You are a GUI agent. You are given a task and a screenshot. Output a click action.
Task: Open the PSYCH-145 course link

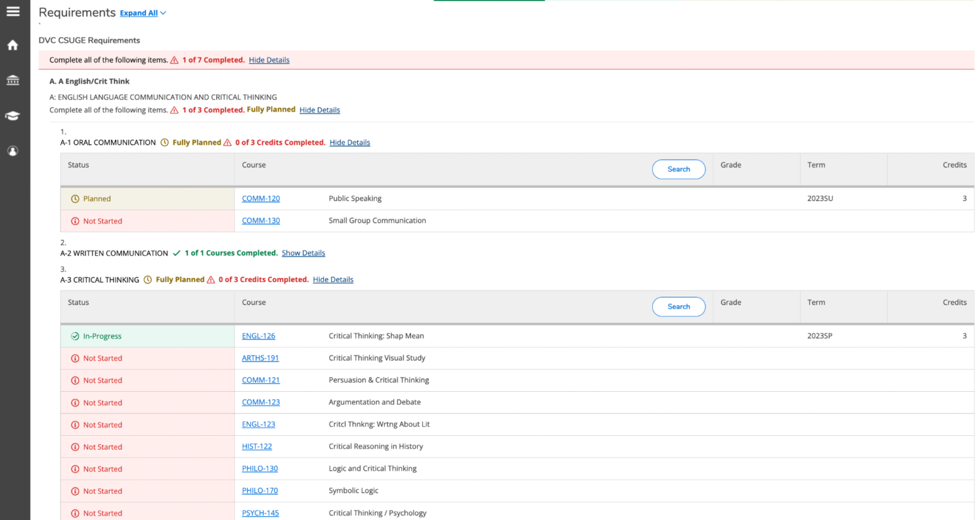(x=260, y=513)
